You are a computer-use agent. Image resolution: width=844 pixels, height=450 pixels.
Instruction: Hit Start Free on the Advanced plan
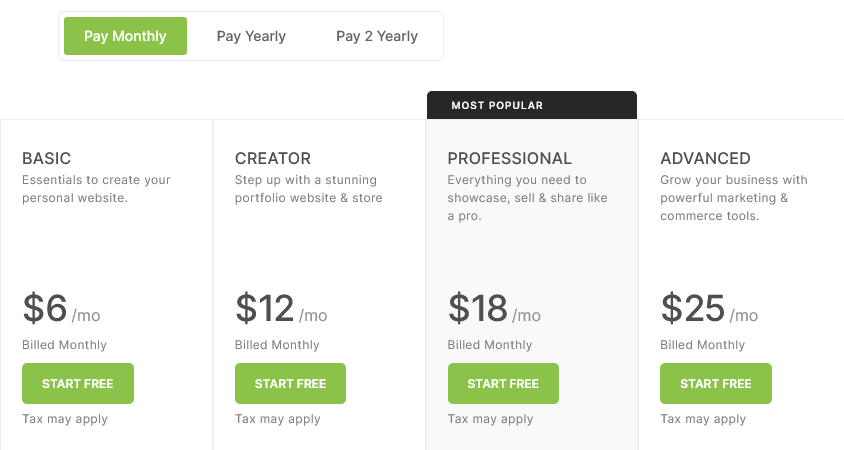pos(716,384)
